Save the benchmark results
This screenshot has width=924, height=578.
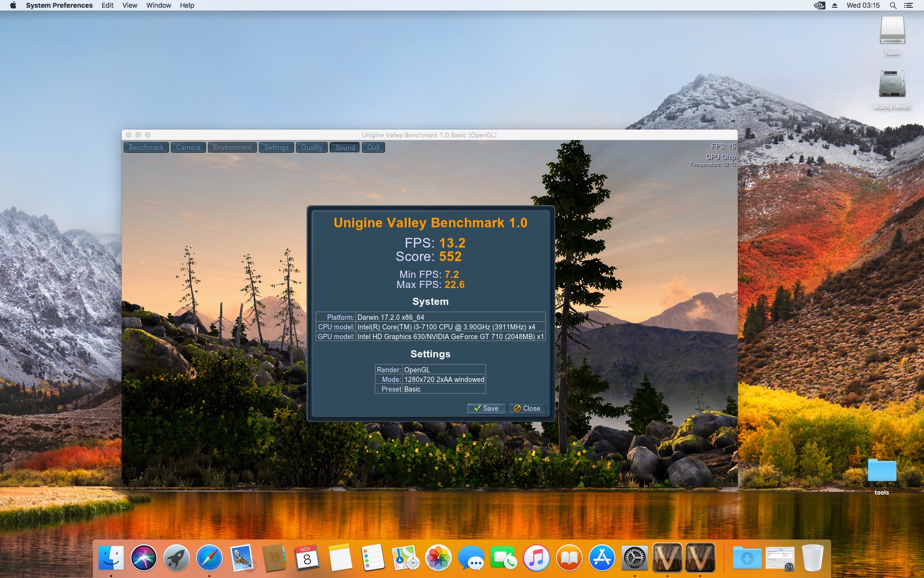click(x=486, y=408)
